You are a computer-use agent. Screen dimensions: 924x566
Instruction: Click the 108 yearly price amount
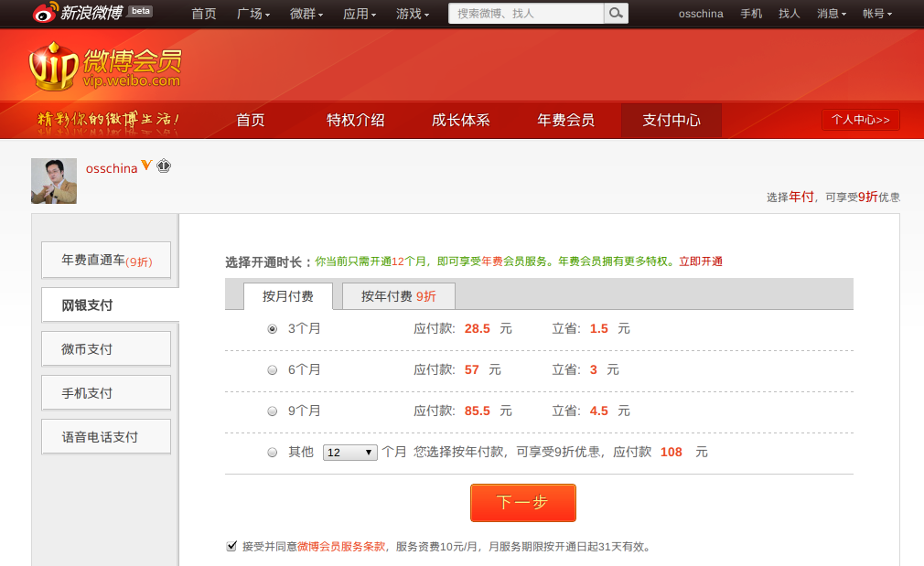tap(672, 453)
